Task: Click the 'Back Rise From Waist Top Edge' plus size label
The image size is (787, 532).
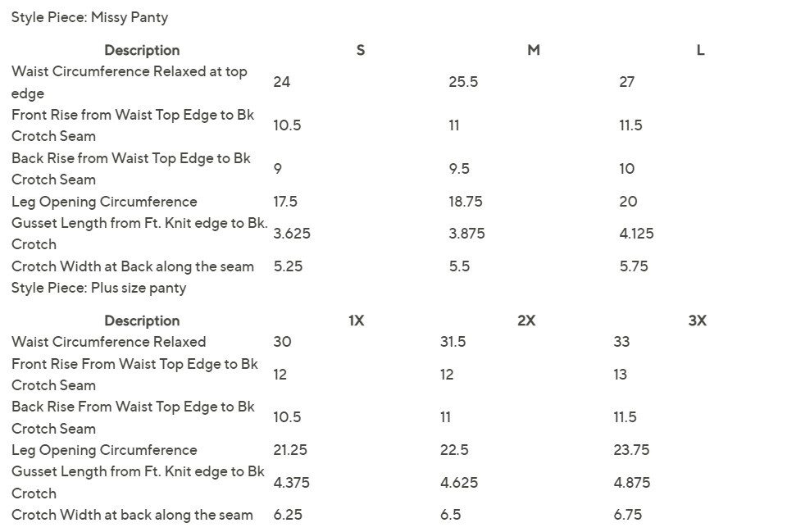Action: (x=133, y=417)
